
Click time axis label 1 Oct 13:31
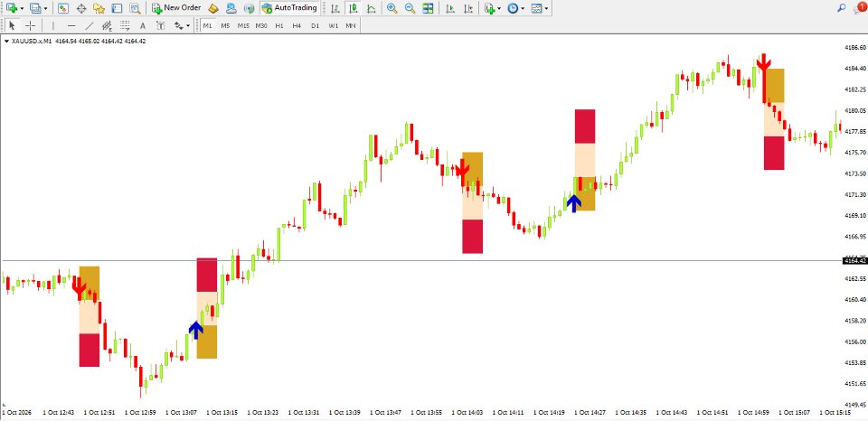pos(305,413)
